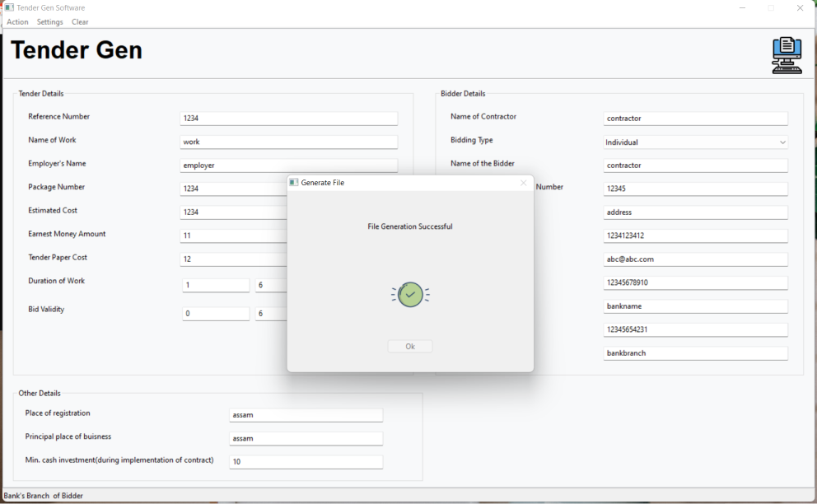The image size is (817, 504).
Task: Click the field containing 12345678910
Action: [x=696, y=282]
